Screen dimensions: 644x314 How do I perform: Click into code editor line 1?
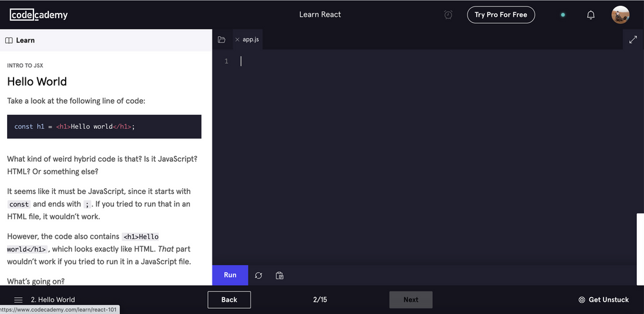(386, 61)
